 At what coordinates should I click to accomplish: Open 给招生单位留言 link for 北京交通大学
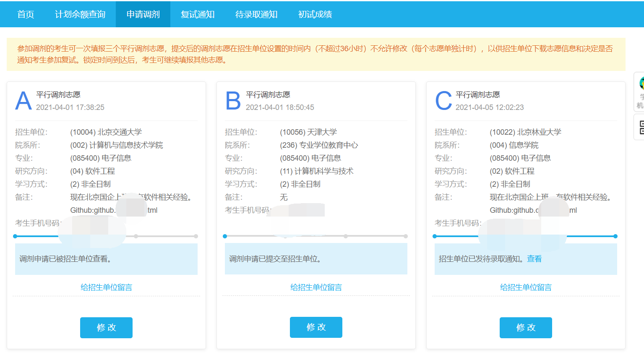tap(106, 287)
